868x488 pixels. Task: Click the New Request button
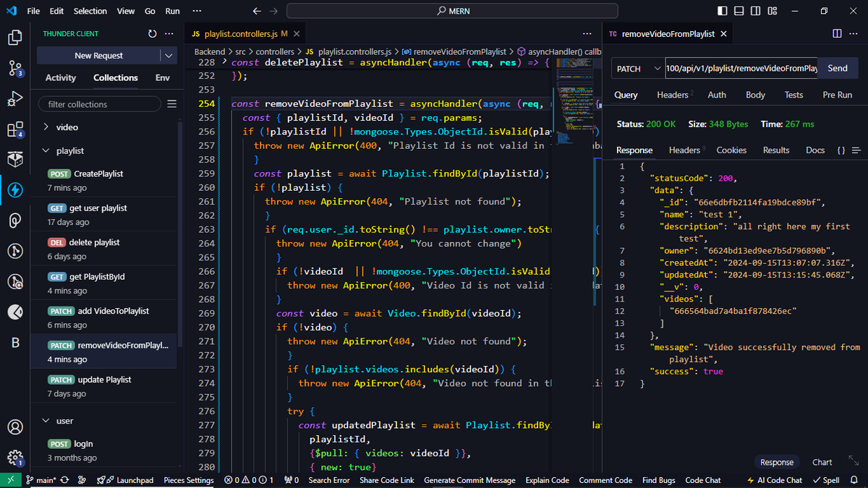pyautogui.click(x=99, y=56)
